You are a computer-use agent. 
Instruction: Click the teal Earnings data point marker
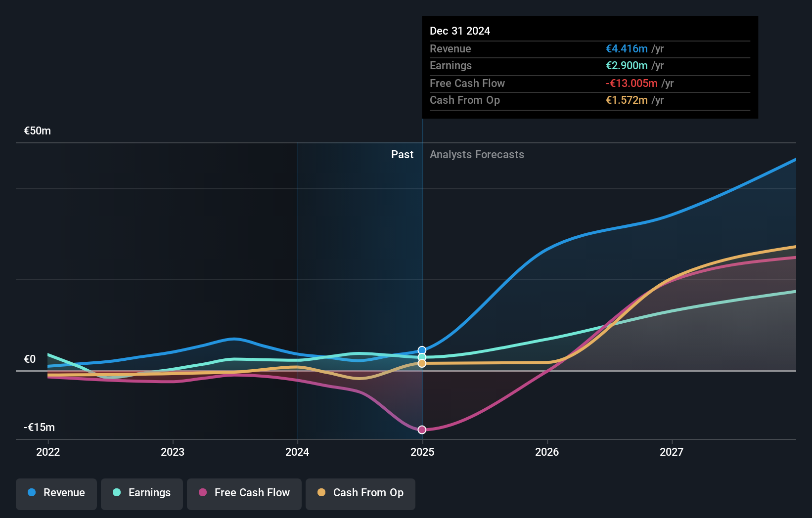click(421, 357)
